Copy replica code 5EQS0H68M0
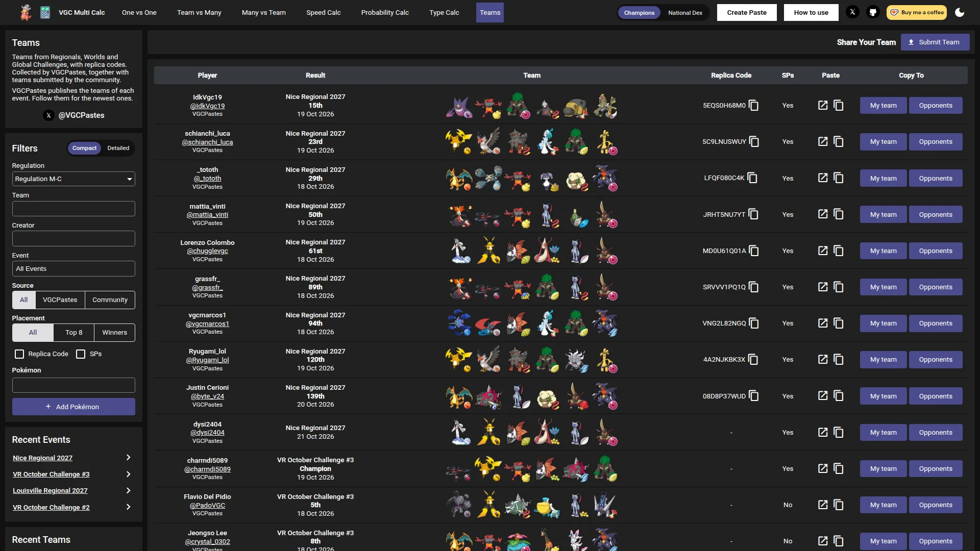The width and height of the screenshot is (980, 551). [754, 106]
